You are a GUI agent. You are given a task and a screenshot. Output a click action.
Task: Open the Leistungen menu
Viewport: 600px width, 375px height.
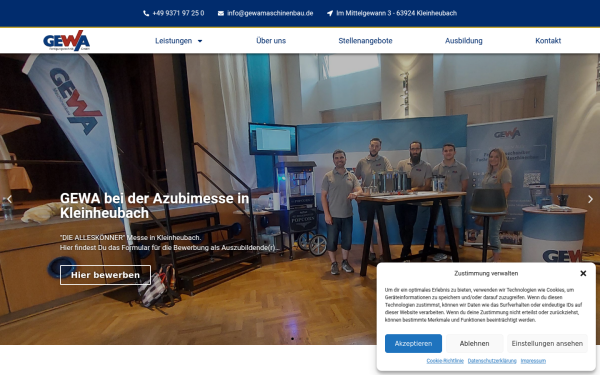point(173,41)
